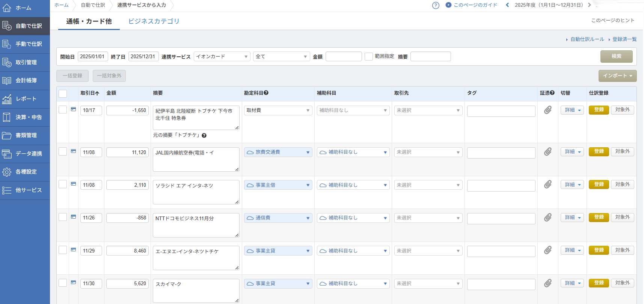Open レポート from the sidebar
The image size is (644, 304).
(25, 99)
